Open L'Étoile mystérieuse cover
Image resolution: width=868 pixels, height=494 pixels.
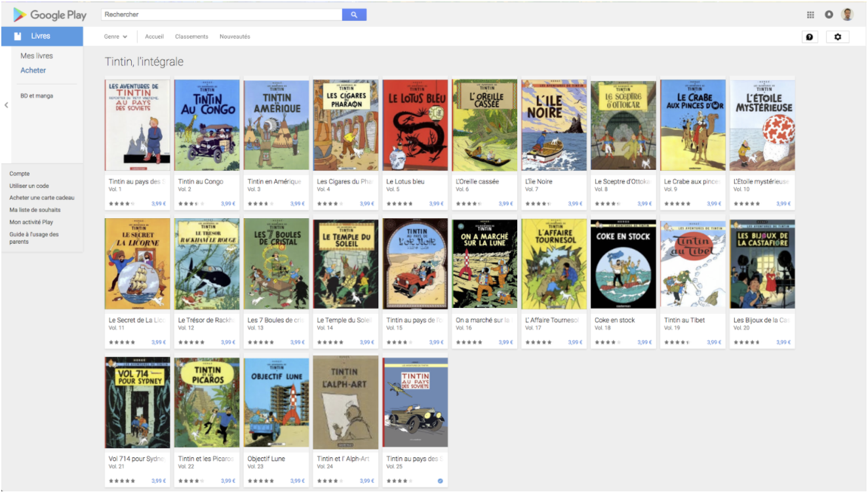coord(762,125)
